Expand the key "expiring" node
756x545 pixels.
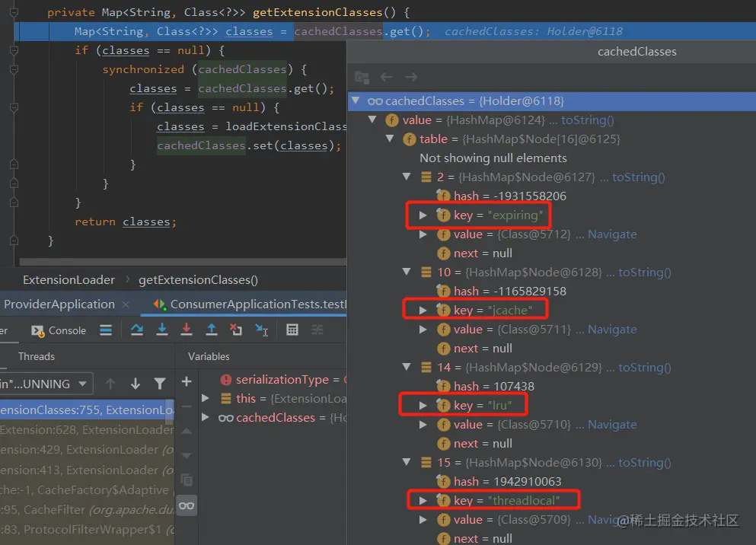[423, 215]
